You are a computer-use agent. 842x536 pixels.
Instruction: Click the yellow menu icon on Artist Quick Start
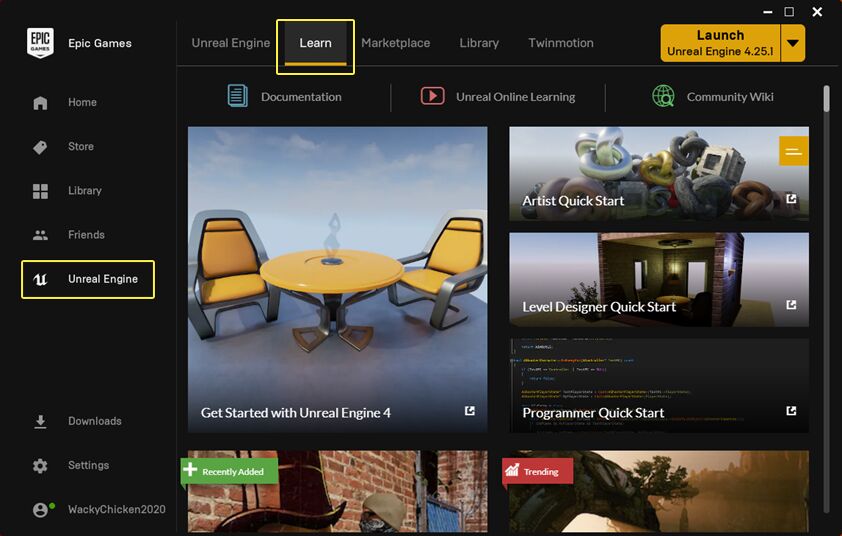(794, 151)
